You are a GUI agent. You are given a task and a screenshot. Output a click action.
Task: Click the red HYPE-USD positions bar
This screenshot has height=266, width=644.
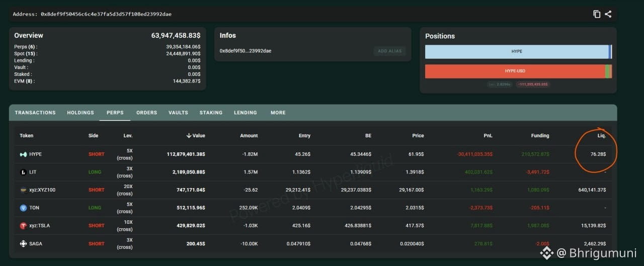[515, 71]
